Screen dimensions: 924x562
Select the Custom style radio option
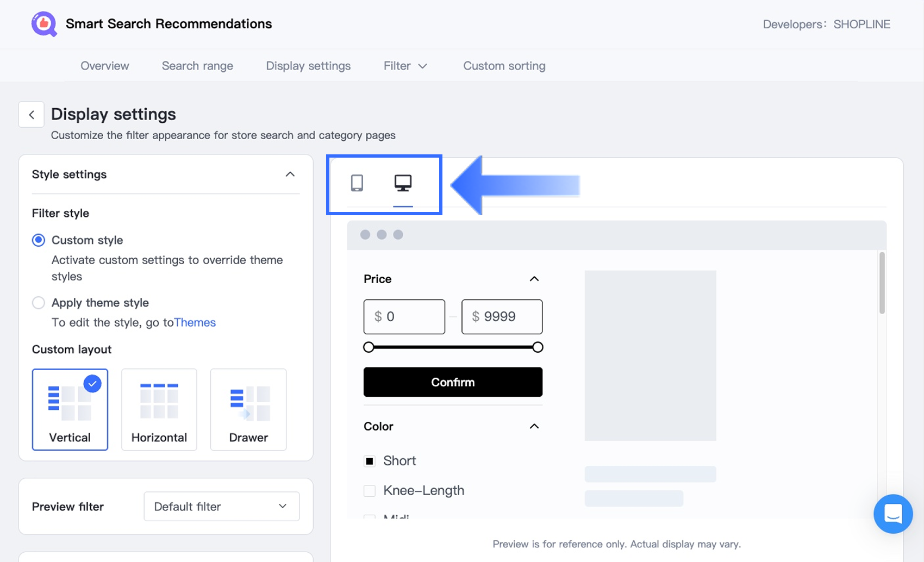(x=39, y=240)
